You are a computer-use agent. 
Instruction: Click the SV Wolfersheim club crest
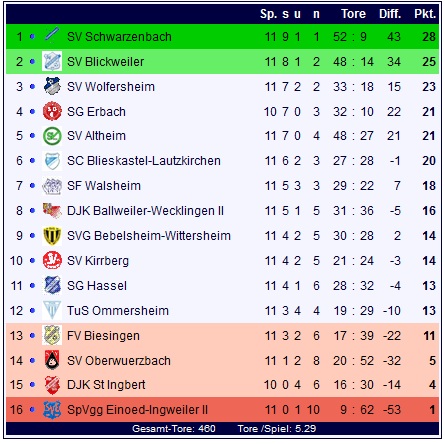[x=52, y=86]
